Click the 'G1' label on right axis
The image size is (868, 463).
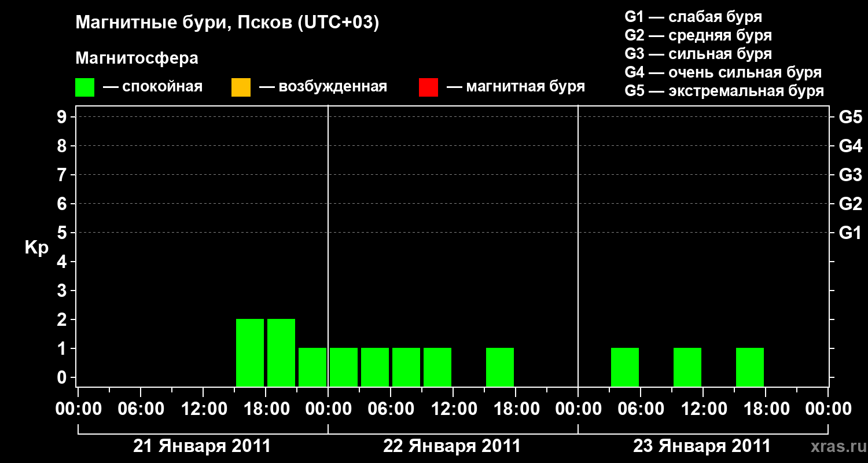(x=850, y=233)
